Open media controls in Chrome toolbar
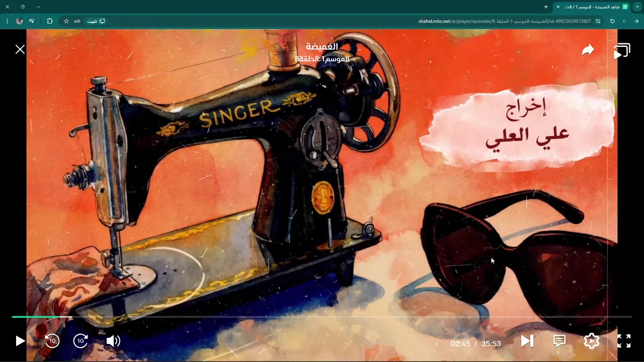 coord(32,21)
